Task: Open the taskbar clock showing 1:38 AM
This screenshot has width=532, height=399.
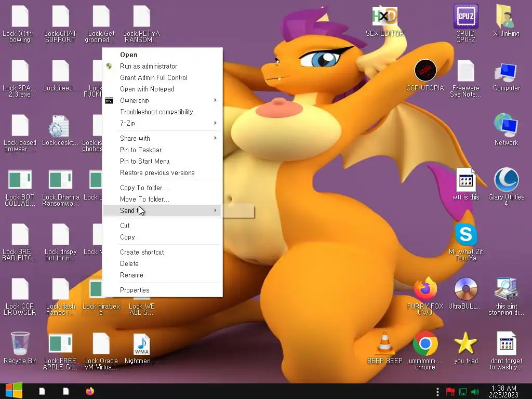Action: 503,392
